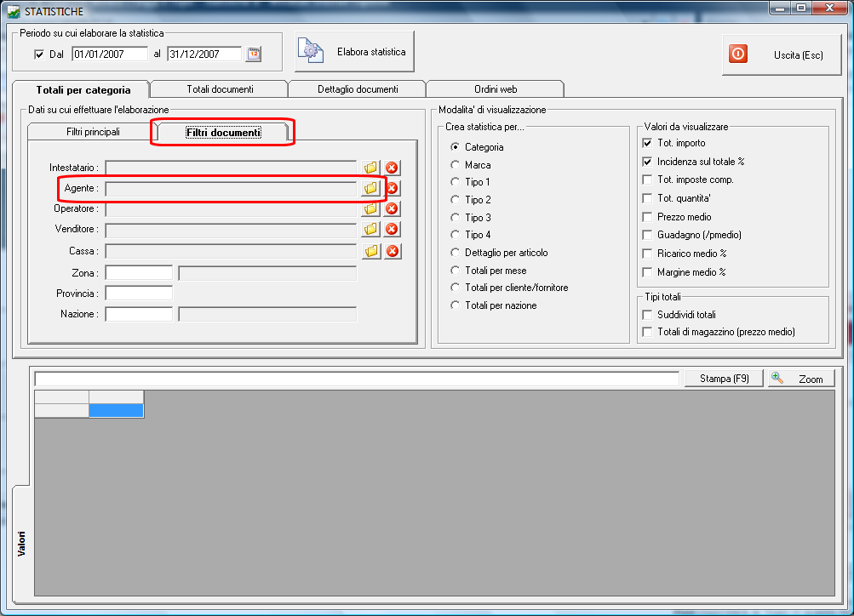The height and width of the screenshot is (616, 854).
Task: Toggle the Dal period checkbox
Action: (38, 54)
